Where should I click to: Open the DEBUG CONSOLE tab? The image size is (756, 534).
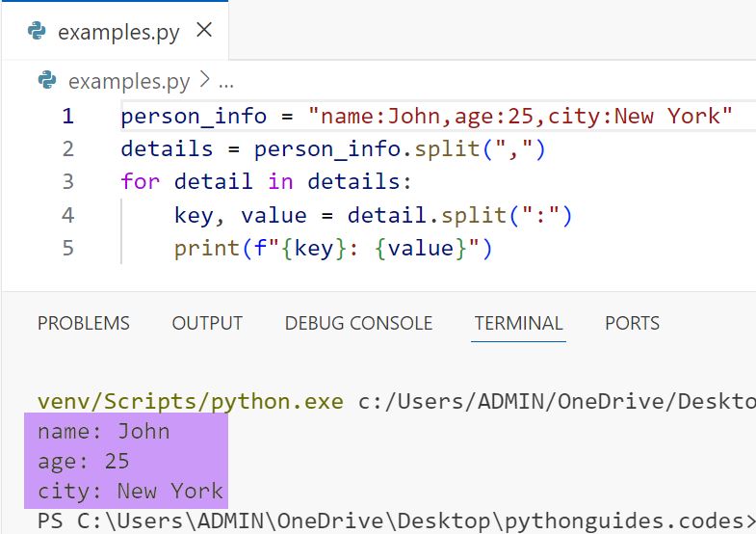tap(358, 323)
